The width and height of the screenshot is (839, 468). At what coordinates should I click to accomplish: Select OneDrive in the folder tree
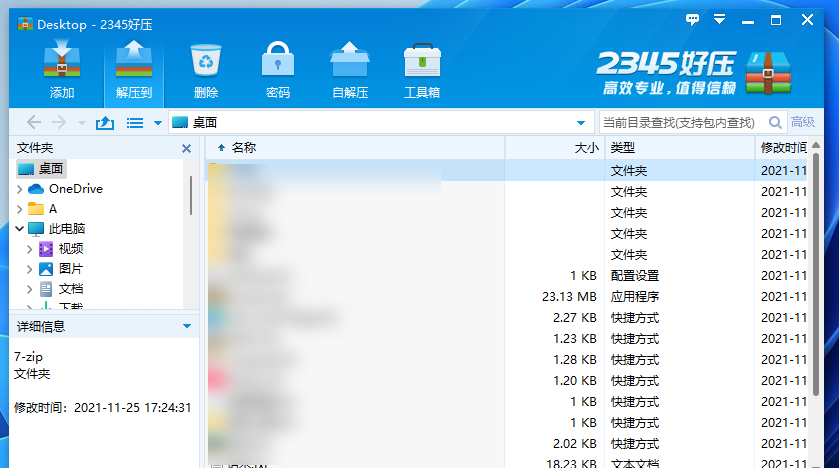[x=65, y=189]
